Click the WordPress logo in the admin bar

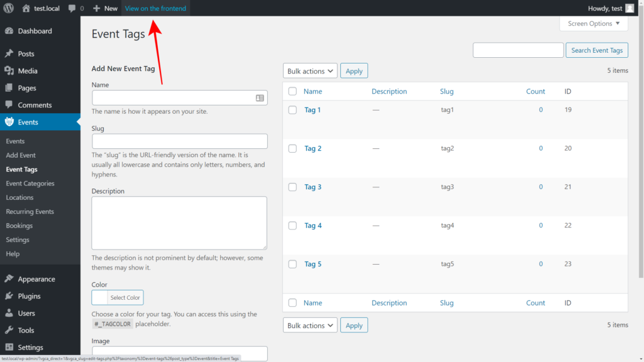point(7,8)
